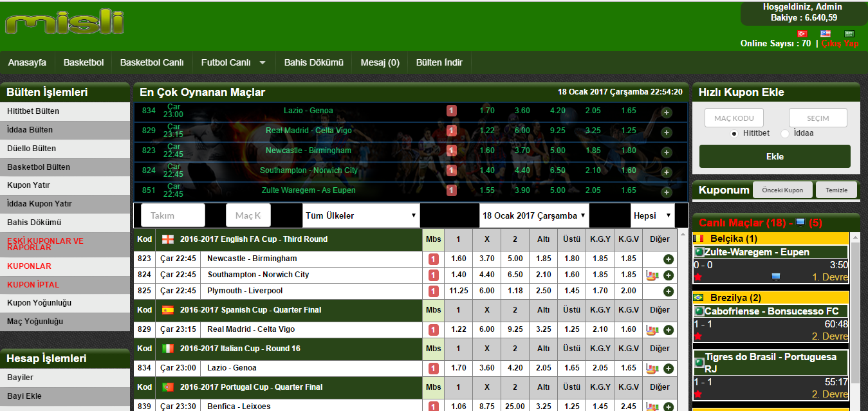Switch language with the American flag
The width and height of the screenshot is (868, 411).
click(x=826, y=33)
